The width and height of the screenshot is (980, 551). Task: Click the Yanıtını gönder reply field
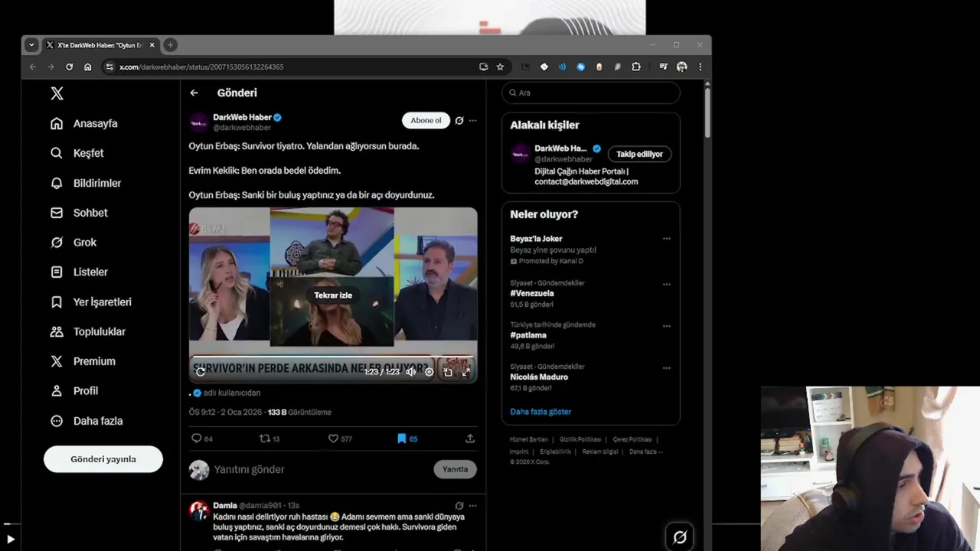pyautogui.click(x=322, y=469)
